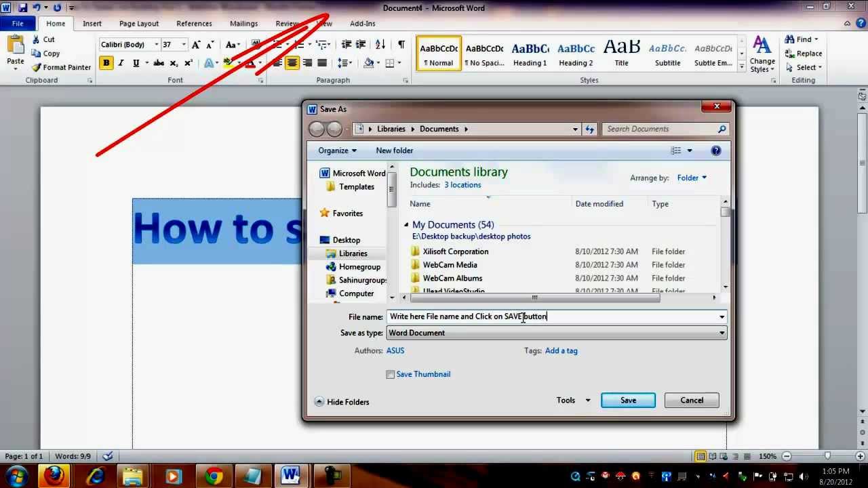Toggle Strikethrough formatting
The height and width of the screenshot is (488, 868).
coord(159,63)
